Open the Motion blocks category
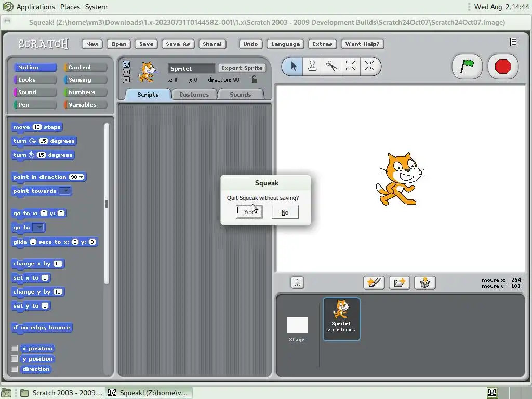The image size is (532, 399). (x=35, y=67)
